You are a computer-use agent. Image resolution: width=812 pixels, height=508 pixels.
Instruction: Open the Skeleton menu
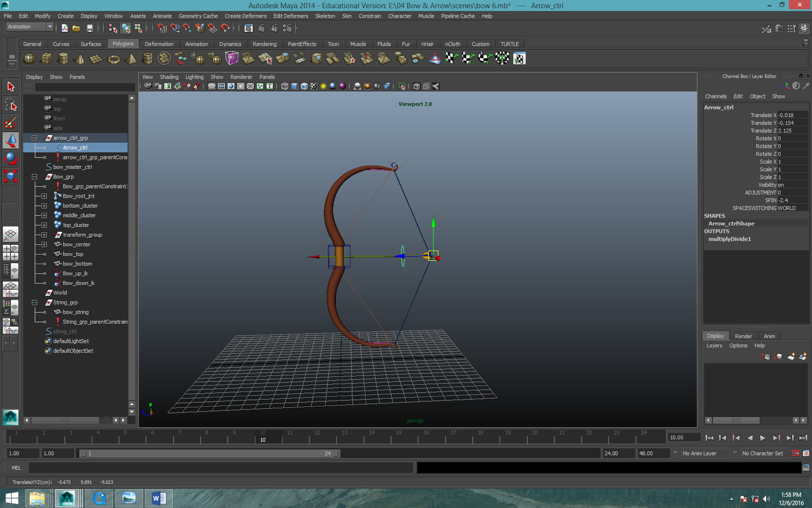(x=325, y=16)
